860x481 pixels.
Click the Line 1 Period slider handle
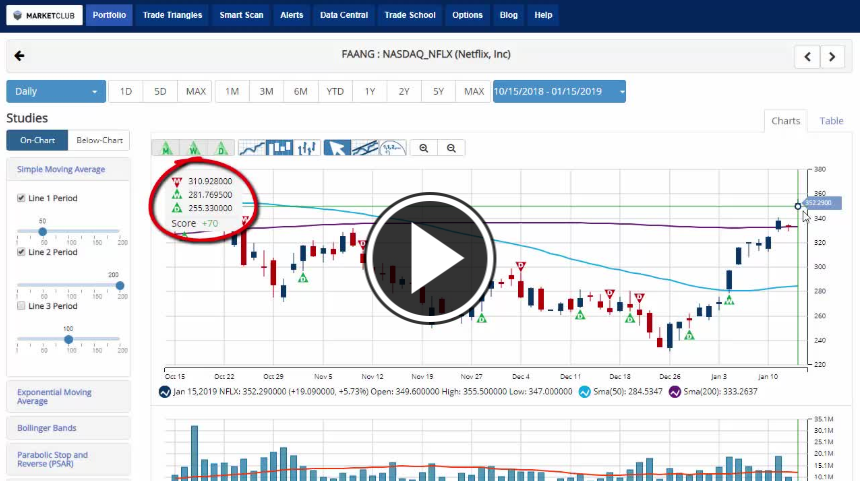(x=42, y=232)
